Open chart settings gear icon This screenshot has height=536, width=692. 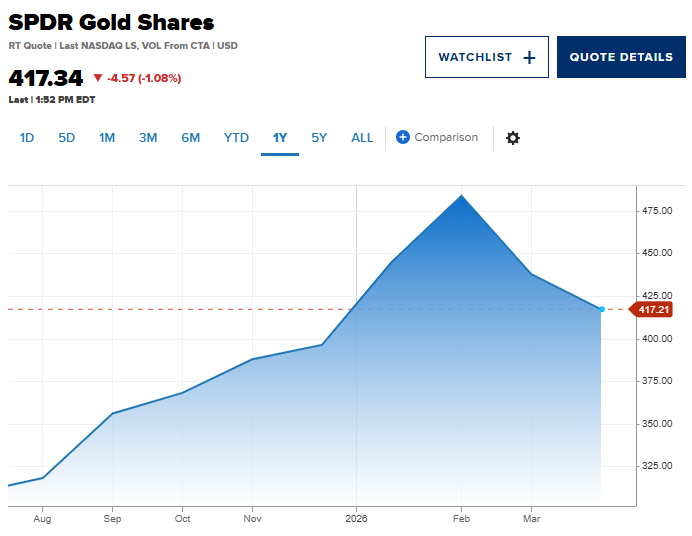[x=513, y=138]
